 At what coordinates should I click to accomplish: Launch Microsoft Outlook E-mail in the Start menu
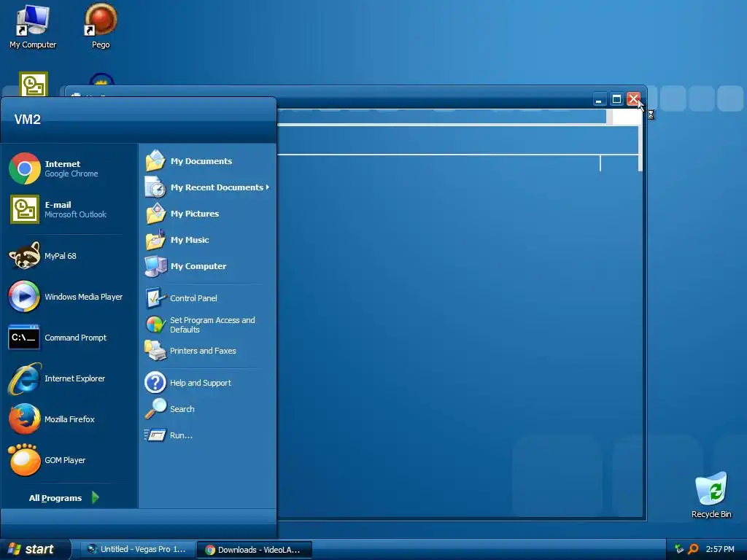pos(69,209)
